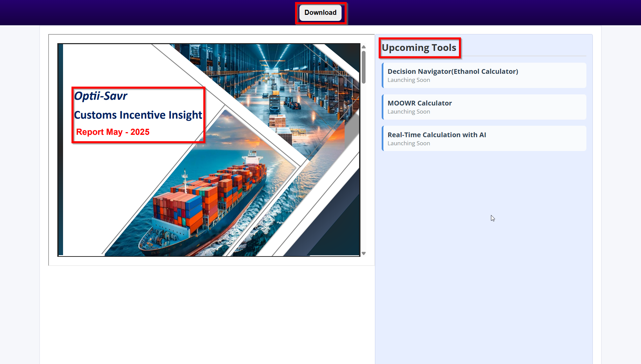Click the Upcoming Tools heading
Image resolution: width=641 pixels, height=364 pixels.
click(x=419, y=48)
